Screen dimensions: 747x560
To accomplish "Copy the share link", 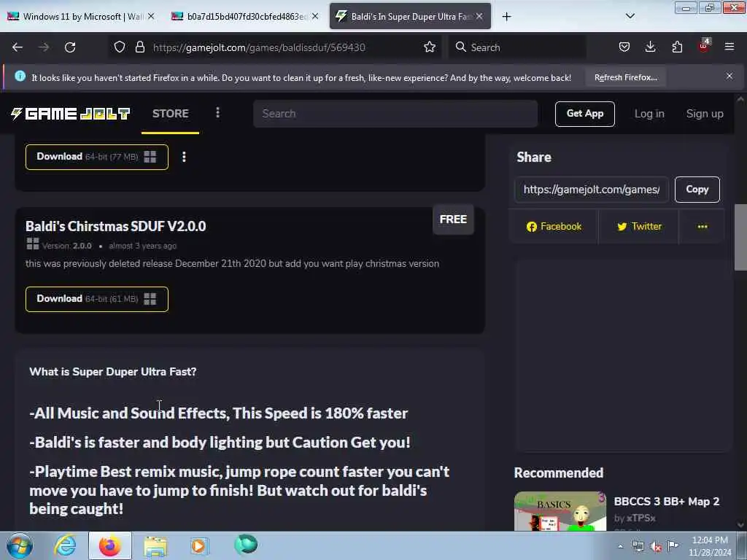I will tap(697, 190).
